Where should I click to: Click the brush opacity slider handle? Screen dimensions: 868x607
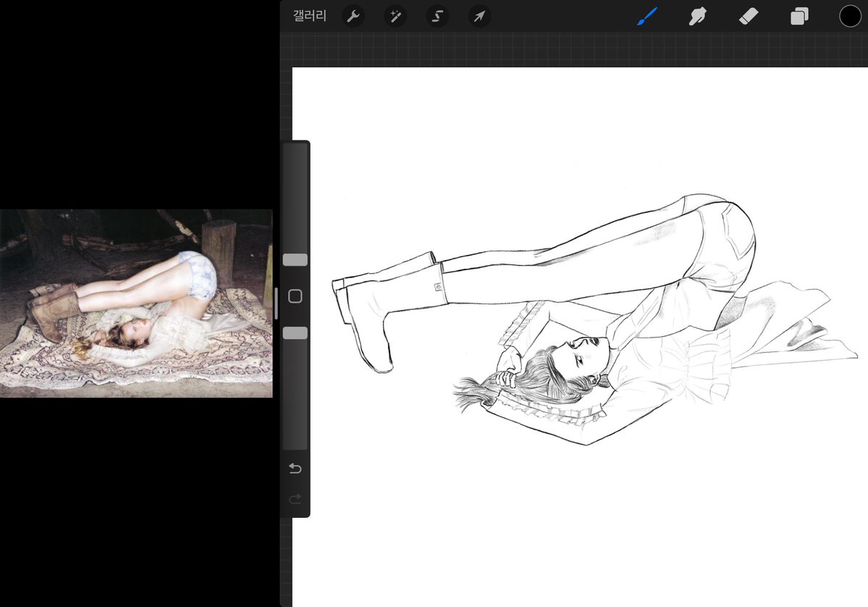click(x=295, y=333)
